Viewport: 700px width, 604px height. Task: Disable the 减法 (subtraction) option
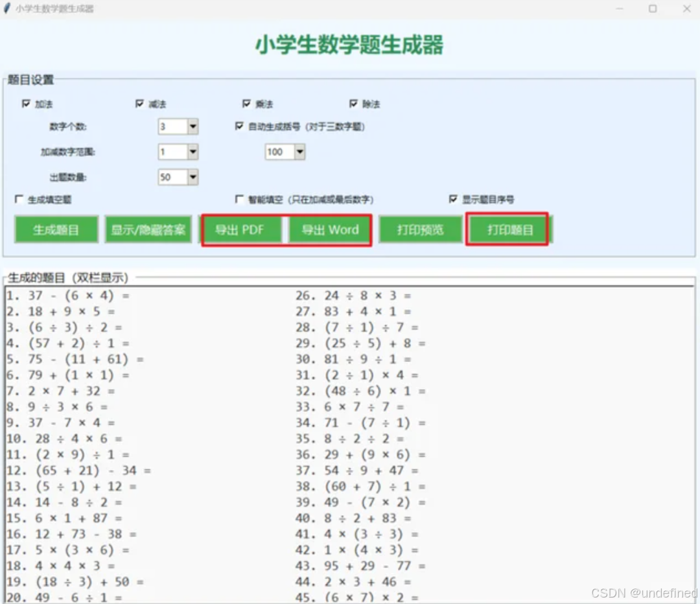141,104
